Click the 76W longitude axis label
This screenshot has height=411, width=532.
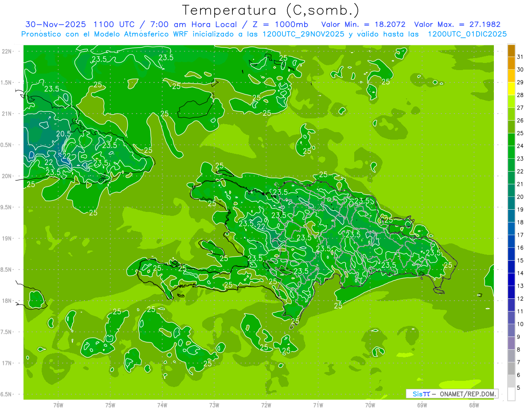[x=58, y=405]
